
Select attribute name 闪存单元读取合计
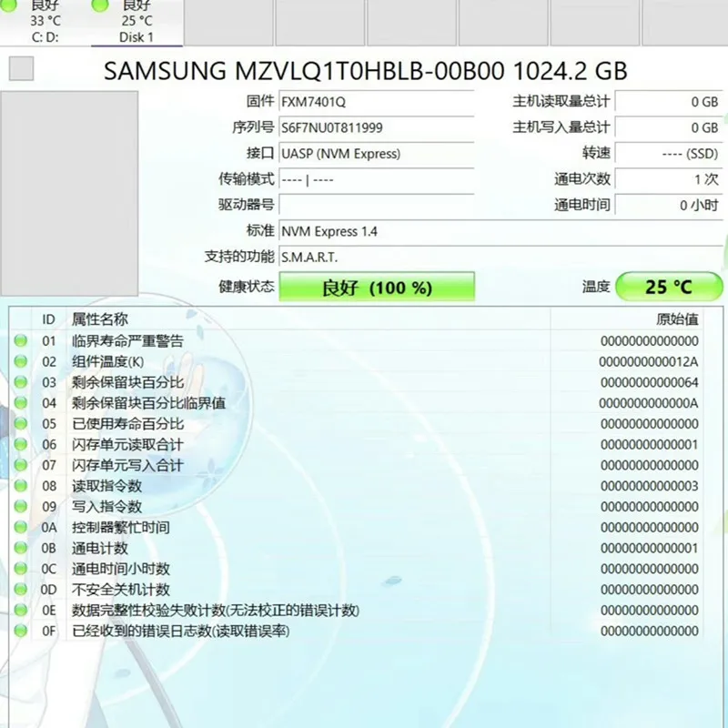coord(127,444)
